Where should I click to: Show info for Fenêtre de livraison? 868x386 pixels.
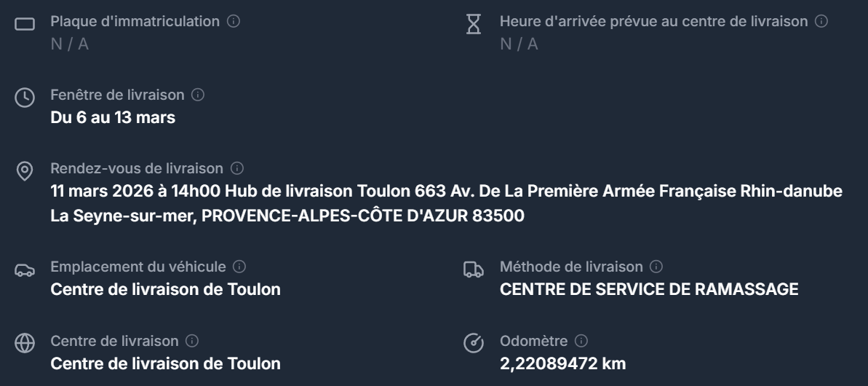197,95
